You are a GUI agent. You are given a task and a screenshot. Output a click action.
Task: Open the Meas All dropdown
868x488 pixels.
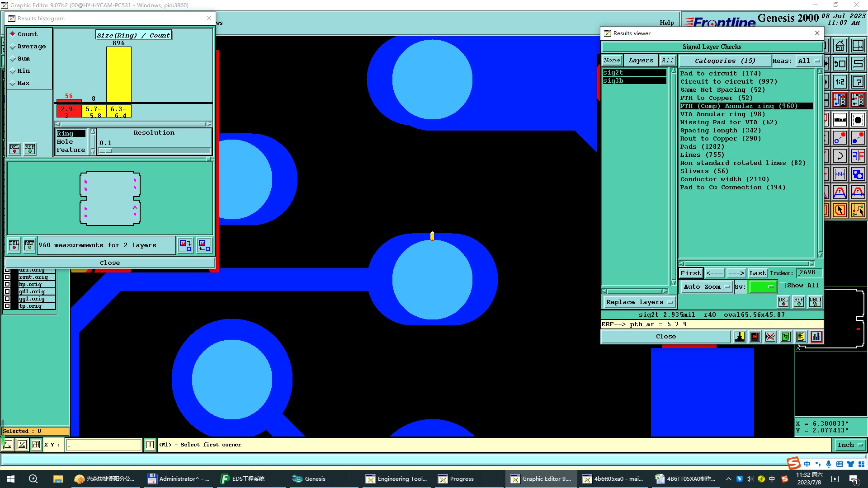coord(808,61)
